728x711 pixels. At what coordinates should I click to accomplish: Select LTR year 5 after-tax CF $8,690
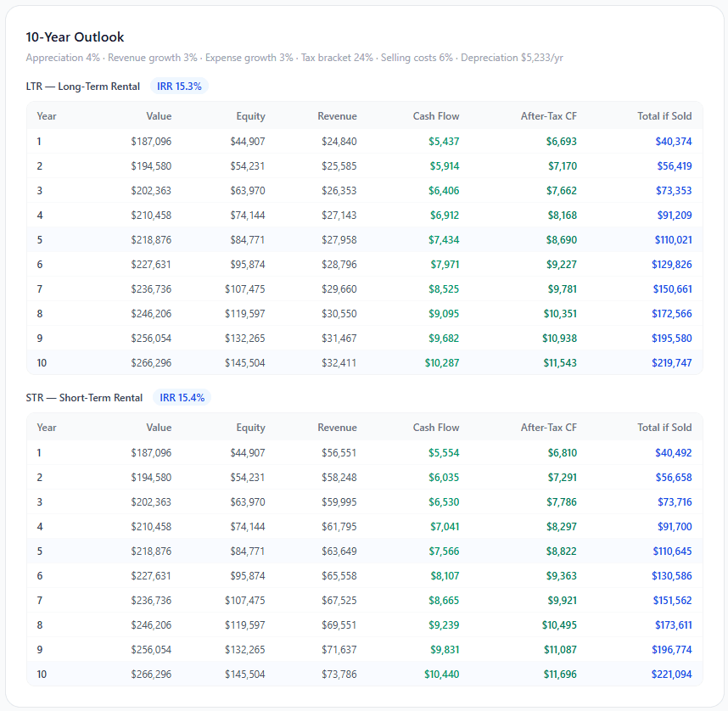tap(561, 240)
